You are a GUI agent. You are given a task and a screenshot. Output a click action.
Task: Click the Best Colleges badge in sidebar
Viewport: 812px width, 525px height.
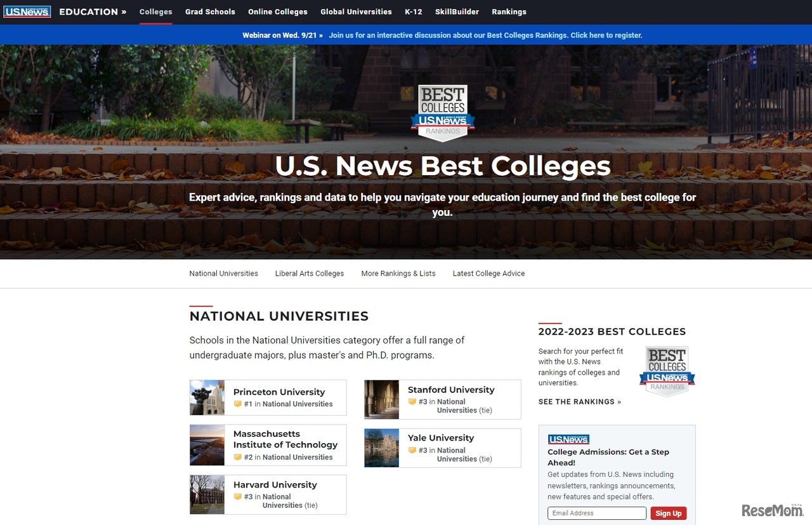point(667,371)
